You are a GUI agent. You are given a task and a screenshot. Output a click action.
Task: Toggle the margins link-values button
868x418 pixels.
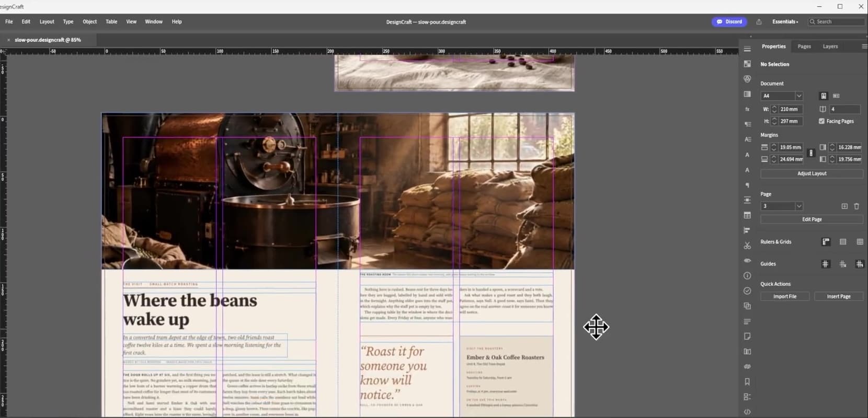811,153
